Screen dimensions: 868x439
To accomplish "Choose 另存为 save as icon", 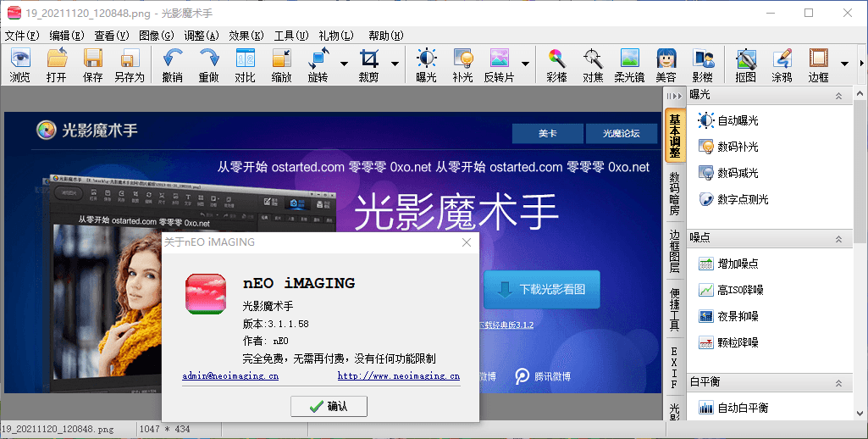I will click(130, 65).
